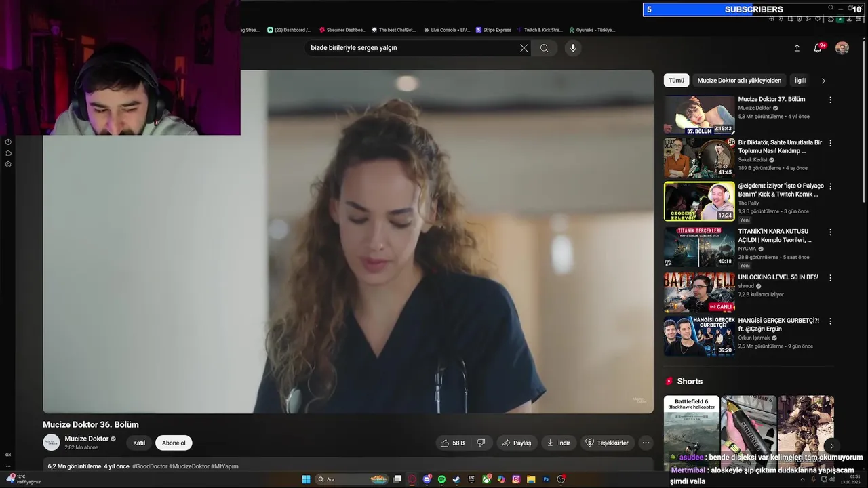Viewport: 868px width, 488px height.
Task: Click the Teşekkürler thanks button
Action: pos(607,443)
